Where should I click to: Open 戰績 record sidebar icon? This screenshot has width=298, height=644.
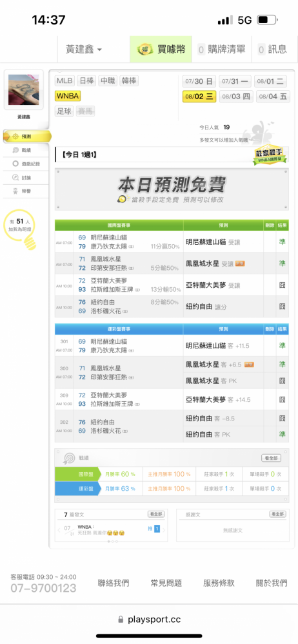pyautogui.click(x=15, y=150)
